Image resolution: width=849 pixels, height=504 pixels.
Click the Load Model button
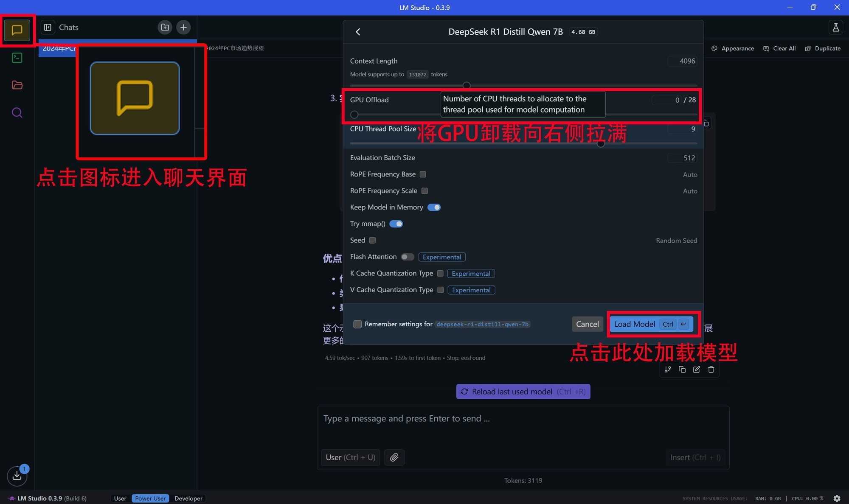tap(651, 324)
